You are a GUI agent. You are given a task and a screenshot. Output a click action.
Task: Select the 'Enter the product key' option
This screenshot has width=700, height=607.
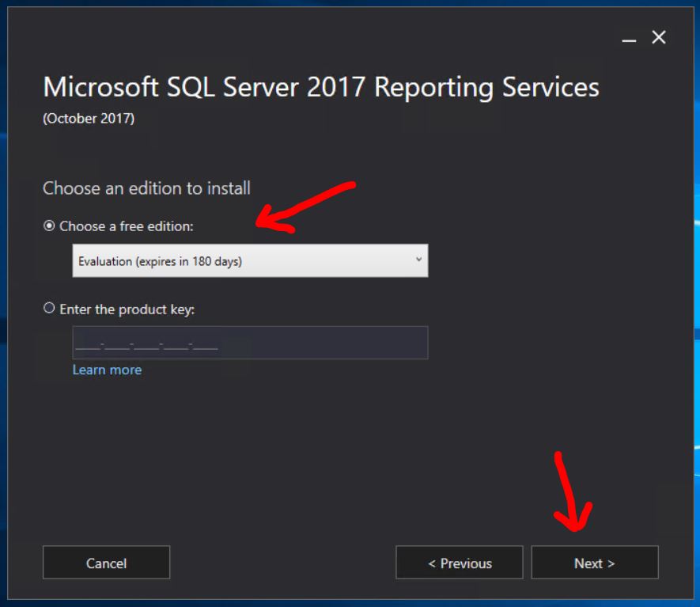tap(50, 309)
